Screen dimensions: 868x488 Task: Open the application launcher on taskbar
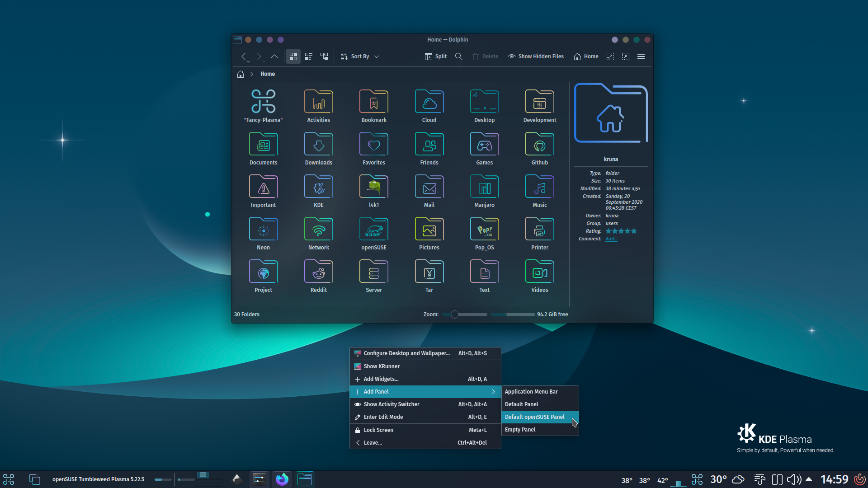pyautogui.click(x=9, y=479)
